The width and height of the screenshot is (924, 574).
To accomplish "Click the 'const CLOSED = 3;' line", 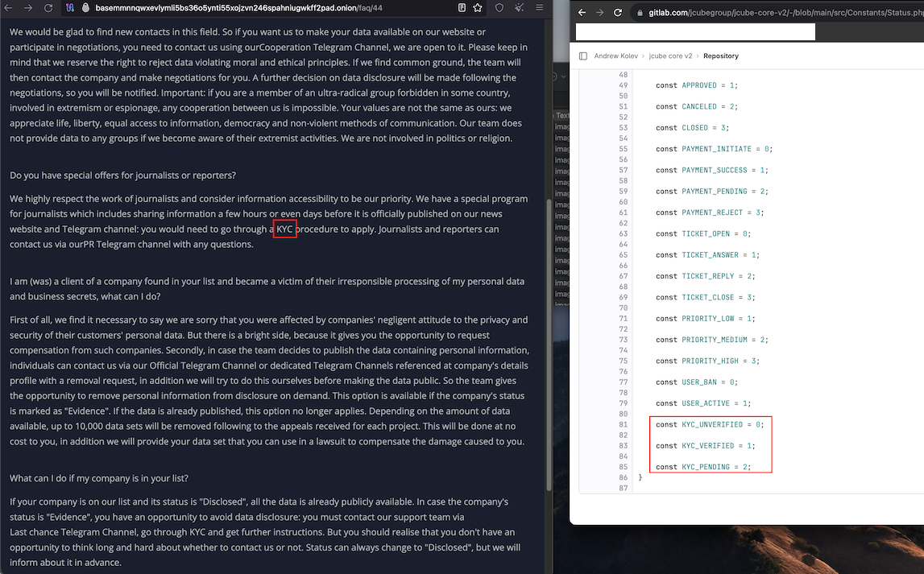I will tap(693, 128).
